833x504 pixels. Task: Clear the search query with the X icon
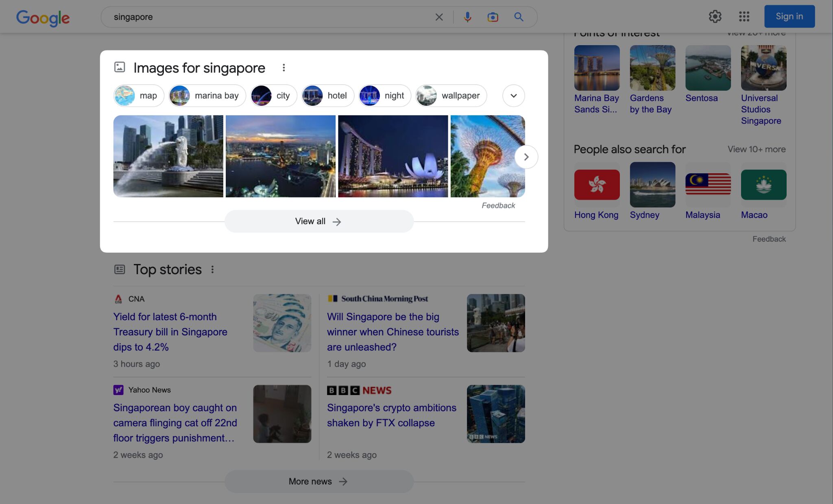(x=439, y=17)
